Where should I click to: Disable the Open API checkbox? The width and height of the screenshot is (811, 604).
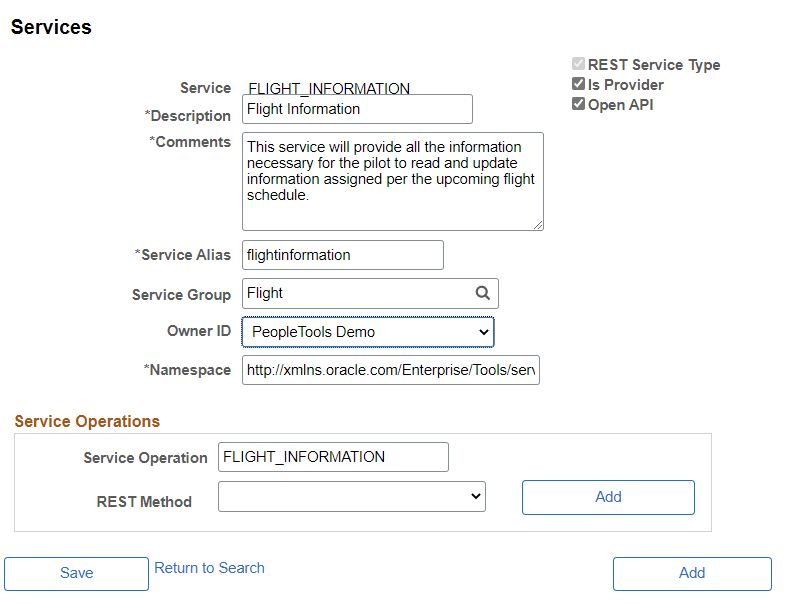point(578,103)
